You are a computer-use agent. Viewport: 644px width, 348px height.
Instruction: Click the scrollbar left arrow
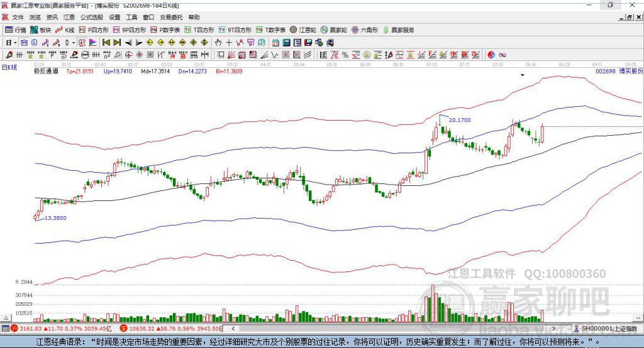click(233, 329)
